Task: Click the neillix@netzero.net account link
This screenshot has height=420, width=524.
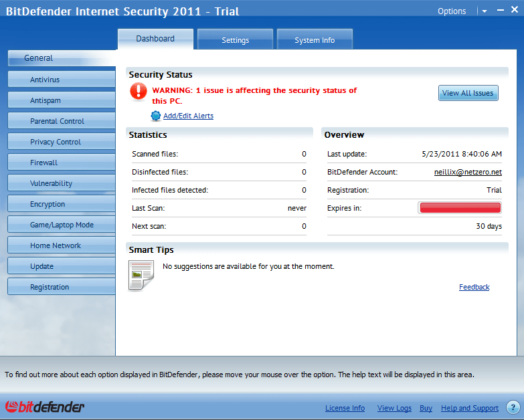Action: (x=468, y=172)
